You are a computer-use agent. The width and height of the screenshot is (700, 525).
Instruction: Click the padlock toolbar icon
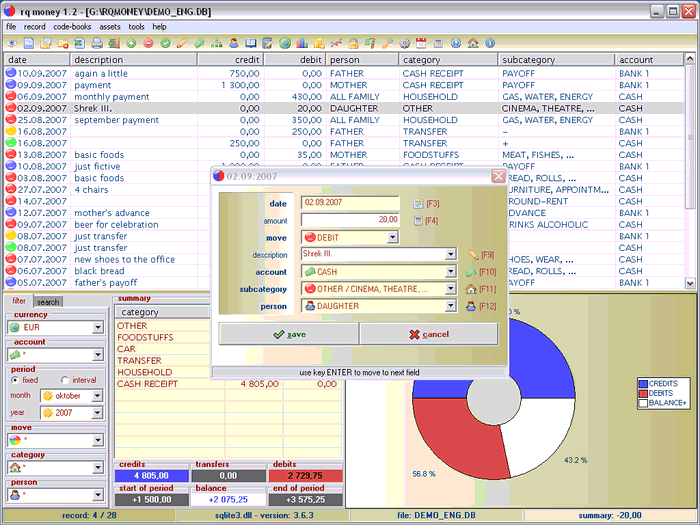coord(353,43)
